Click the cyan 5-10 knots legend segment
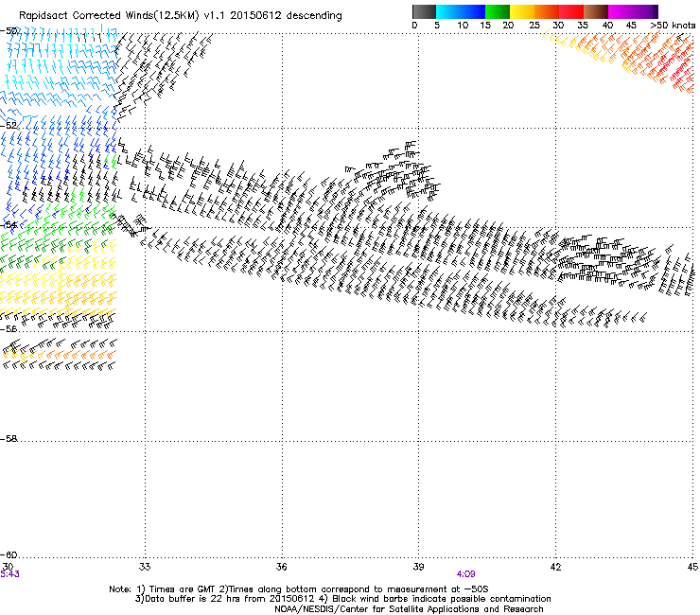Screen dimensions: 700x615 coord(448,11)
